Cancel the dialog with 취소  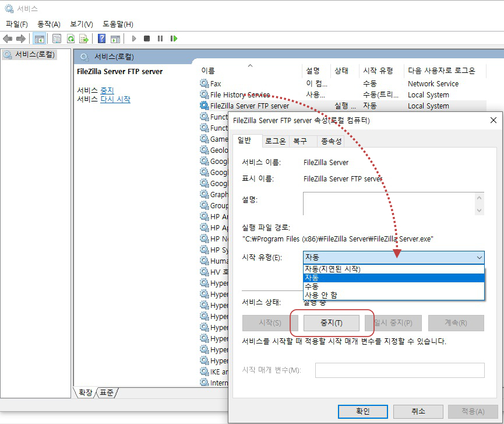(418, 411)
